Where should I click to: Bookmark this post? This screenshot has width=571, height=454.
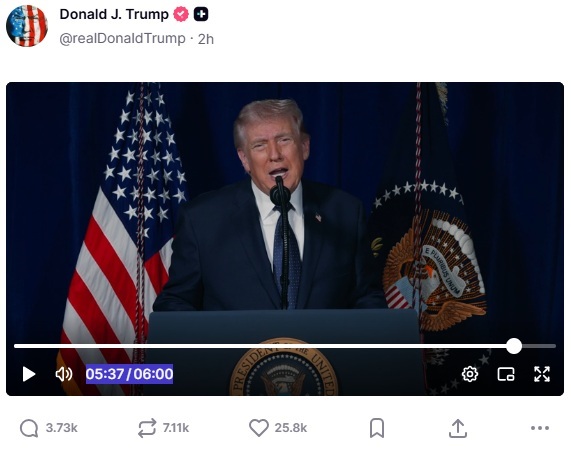[377, 428]
